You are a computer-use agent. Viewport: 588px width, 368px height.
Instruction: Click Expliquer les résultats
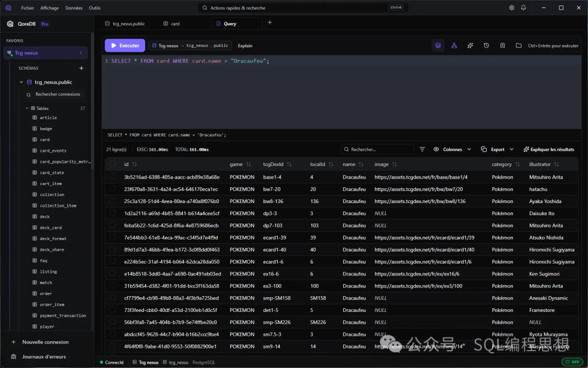pos(548,149)
